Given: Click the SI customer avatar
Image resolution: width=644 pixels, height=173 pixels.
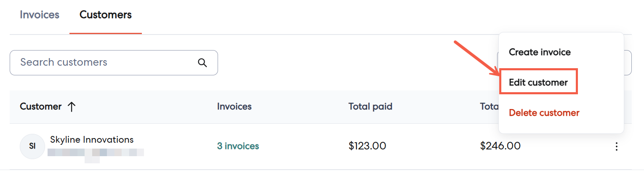Looking at the screenshot, I should pyautogui.click(x=32, y=146).
